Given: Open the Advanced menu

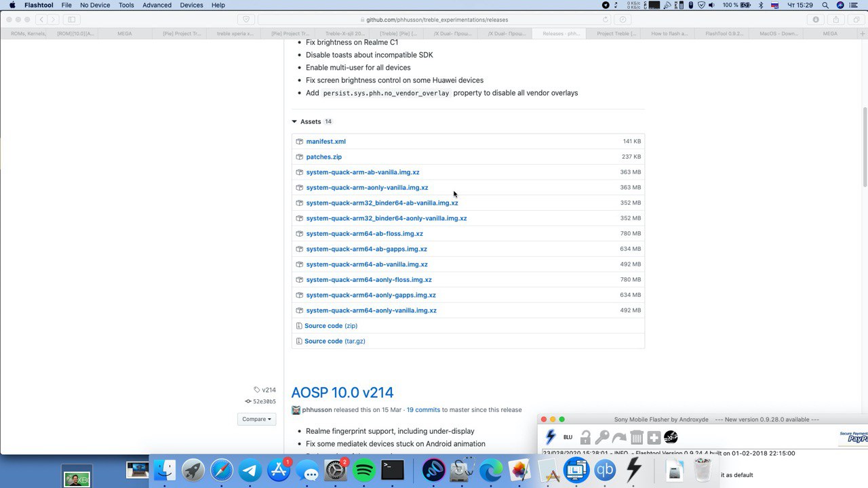Looking at the screenshot, I should coord(157,5).
